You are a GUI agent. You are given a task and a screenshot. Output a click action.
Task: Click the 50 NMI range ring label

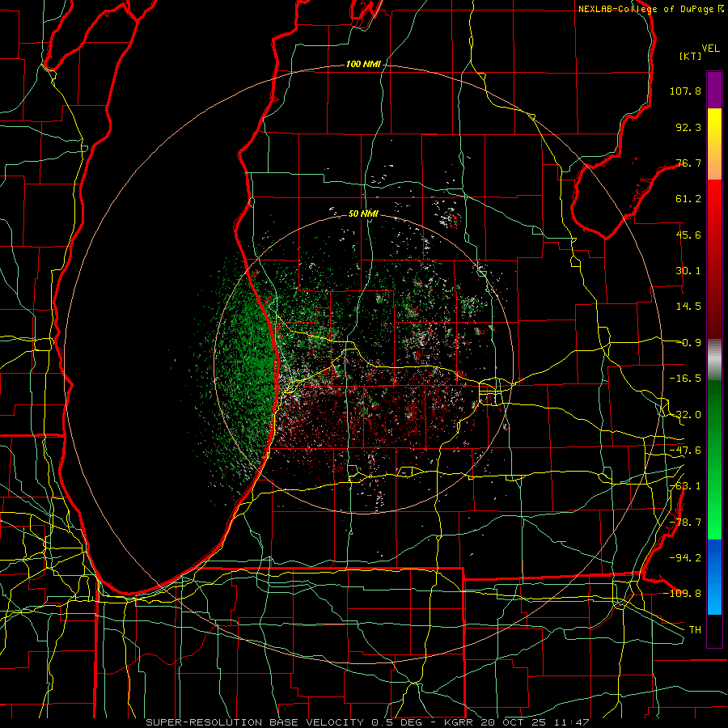pyautogui.click(x=363, y=214)
